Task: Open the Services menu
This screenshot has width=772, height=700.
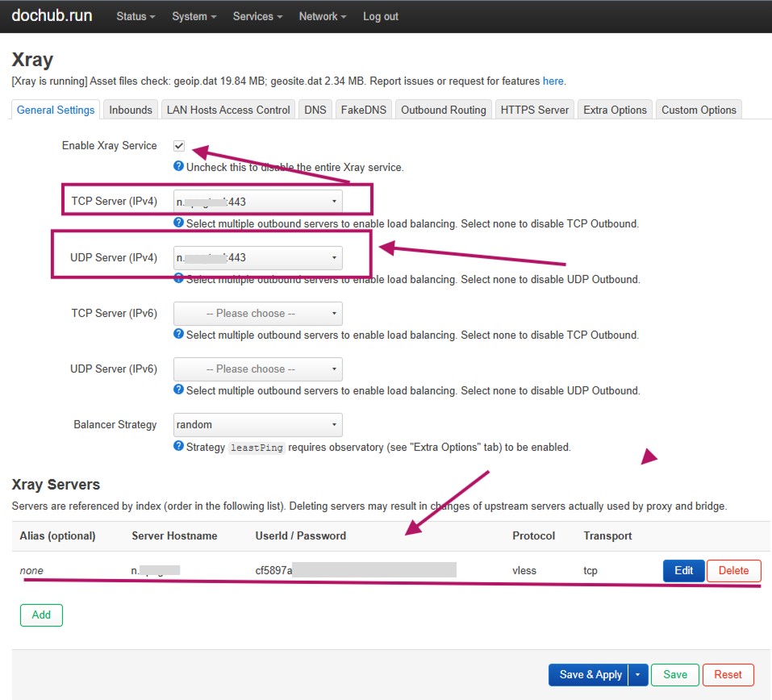Action: click(x=257, y=16)
